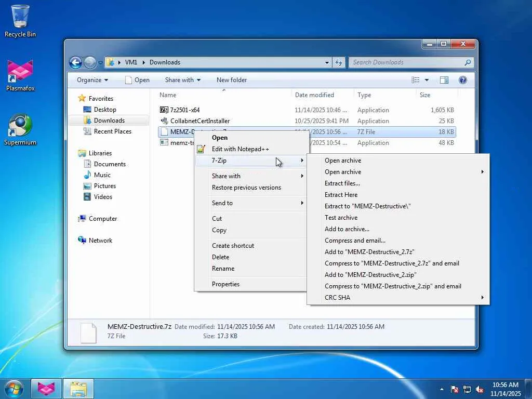
Task: Show hidden tray icons arrow
Action: pyautogui.click(x=442, y=389)
